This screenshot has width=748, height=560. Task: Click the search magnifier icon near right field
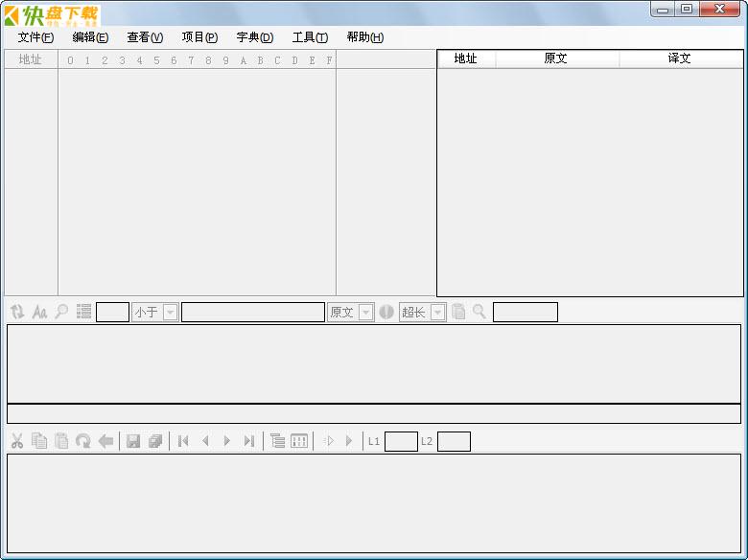479,312
